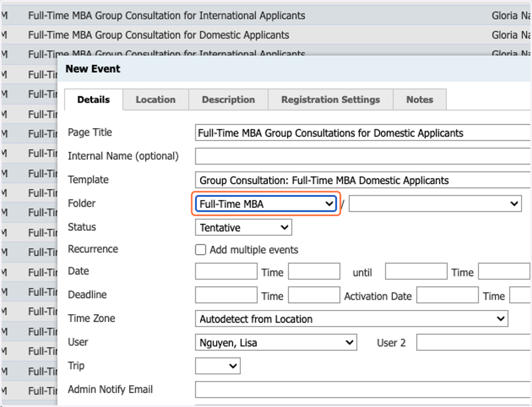
Task: Click the User 2 field
Action: 474,343
